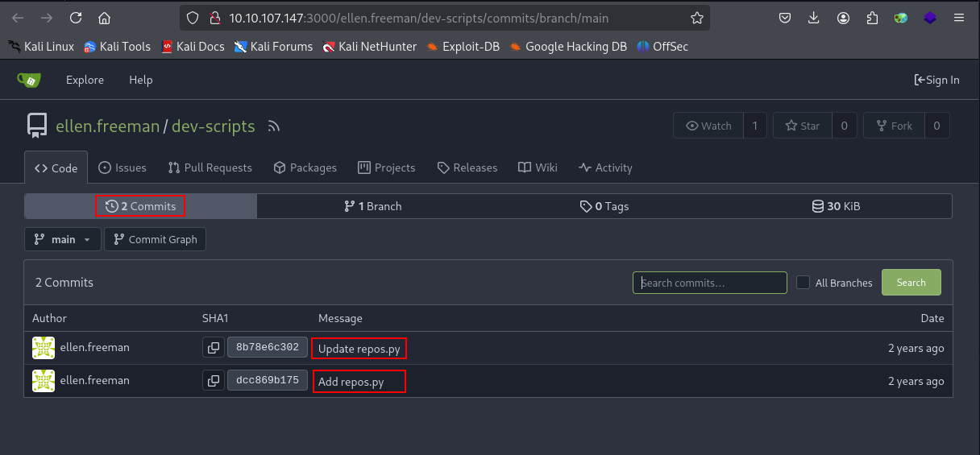Click the ellen.freeman owner link in title
Viewport: 980px width, 455px height.
[x=108, y=126]
